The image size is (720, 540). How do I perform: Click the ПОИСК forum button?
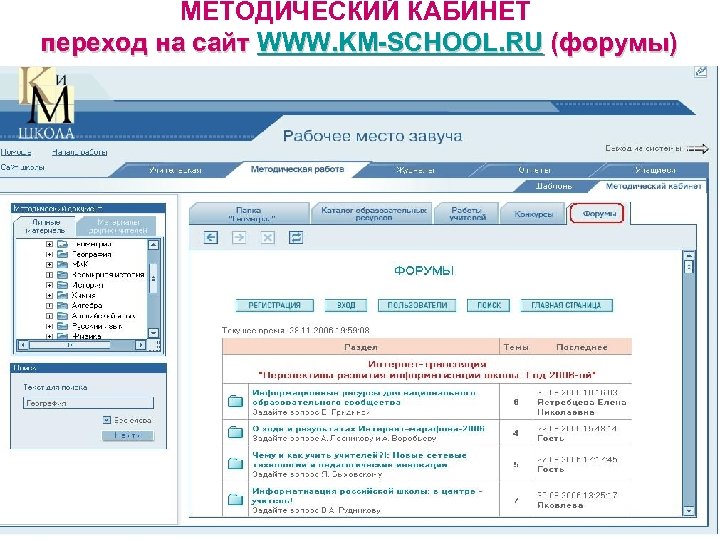click(489, 305)
